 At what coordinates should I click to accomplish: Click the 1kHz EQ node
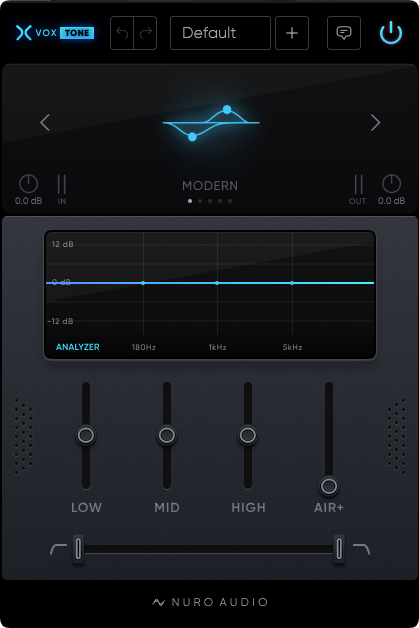coord(217,283)
